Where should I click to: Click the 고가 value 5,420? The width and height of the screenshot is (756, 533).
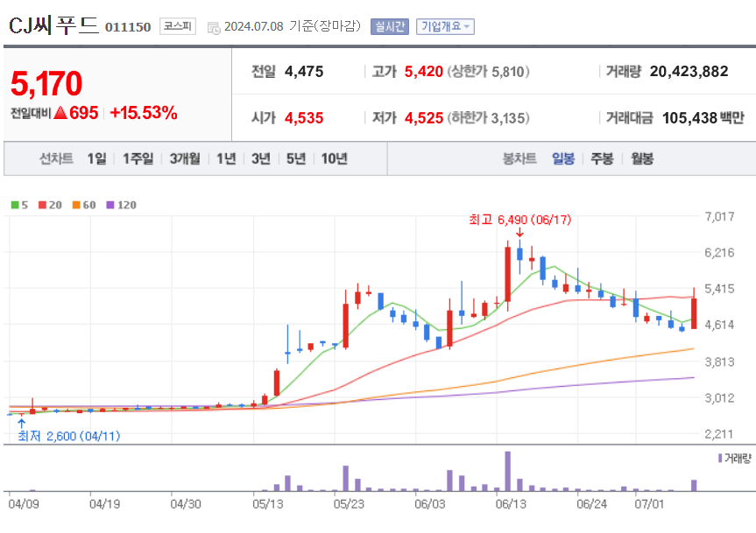[x=423, y=72]
